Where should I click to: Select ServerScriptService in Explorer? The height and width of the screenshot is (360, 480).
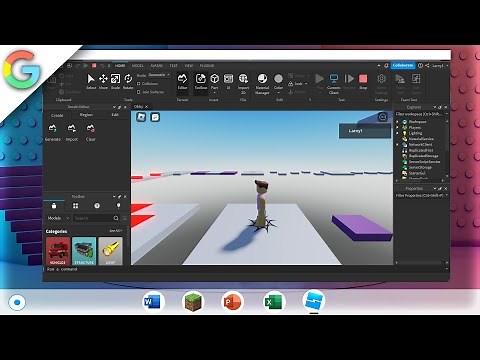pos(424,162)
